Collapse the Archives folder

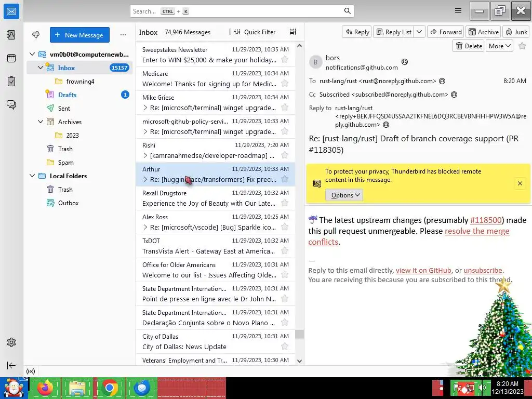pos(41,122)
